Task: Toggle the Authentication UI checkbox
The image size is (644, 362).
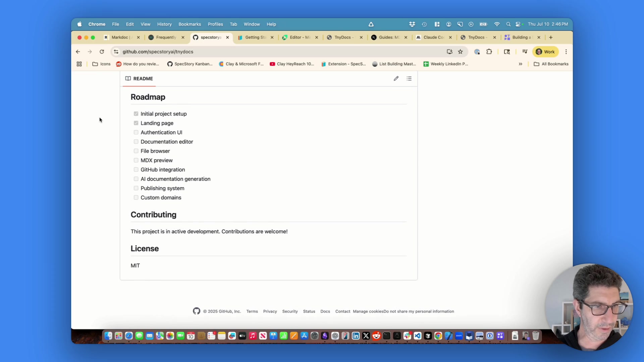Action: [x=136, y=132]
